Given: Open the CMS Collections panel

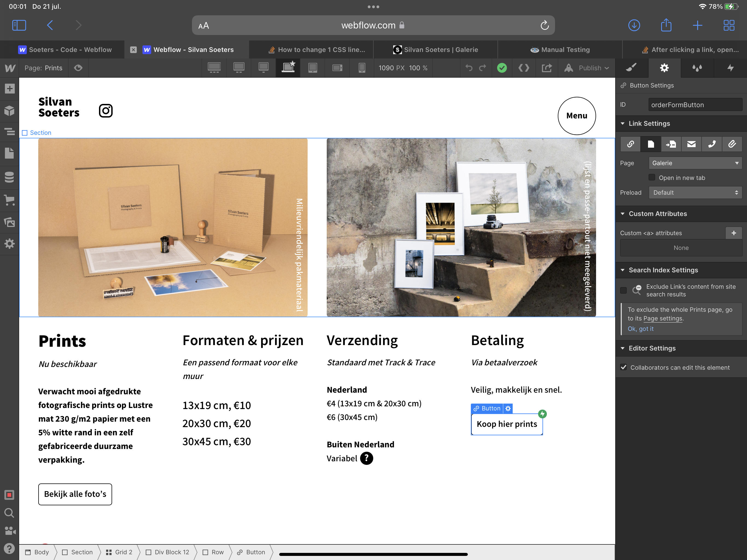Looking at the screenshot, I should [10, 177].
